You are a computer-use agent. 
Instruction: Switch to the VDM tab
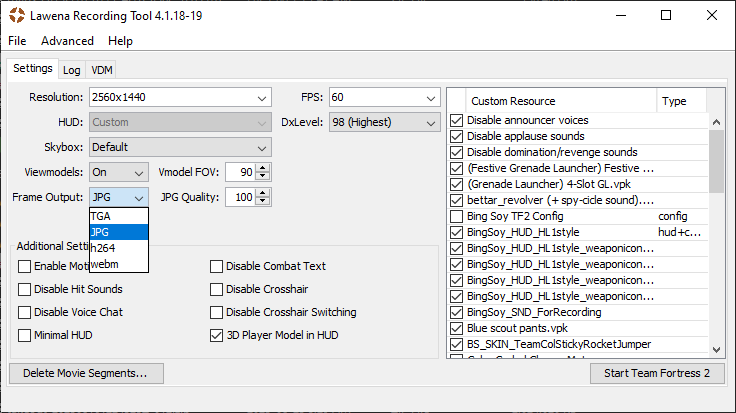(x=101, y=70)
